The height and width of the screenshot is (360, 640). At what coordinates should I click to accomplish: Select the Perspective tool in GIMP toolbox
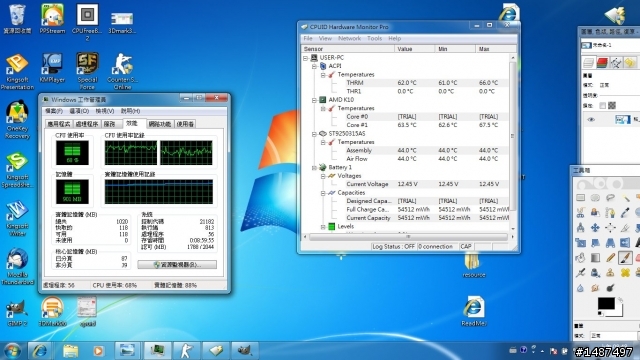[x=610, y=243]
